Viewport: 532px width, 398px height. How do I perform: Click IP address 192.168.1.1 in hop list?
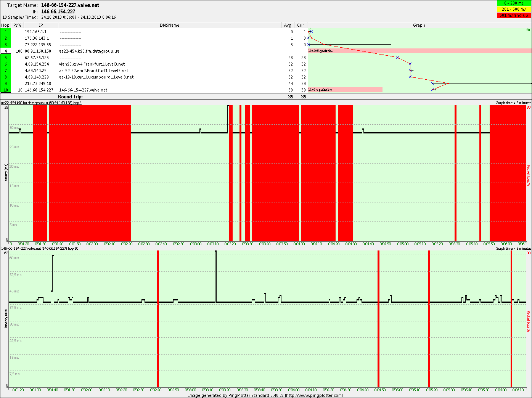point(35,32)
